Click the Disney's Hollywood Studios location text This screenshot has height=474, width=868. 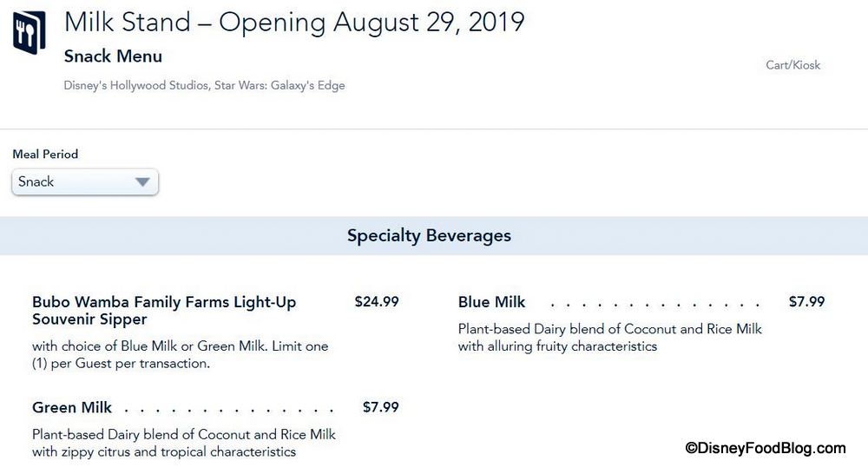(x=204, y=85)
